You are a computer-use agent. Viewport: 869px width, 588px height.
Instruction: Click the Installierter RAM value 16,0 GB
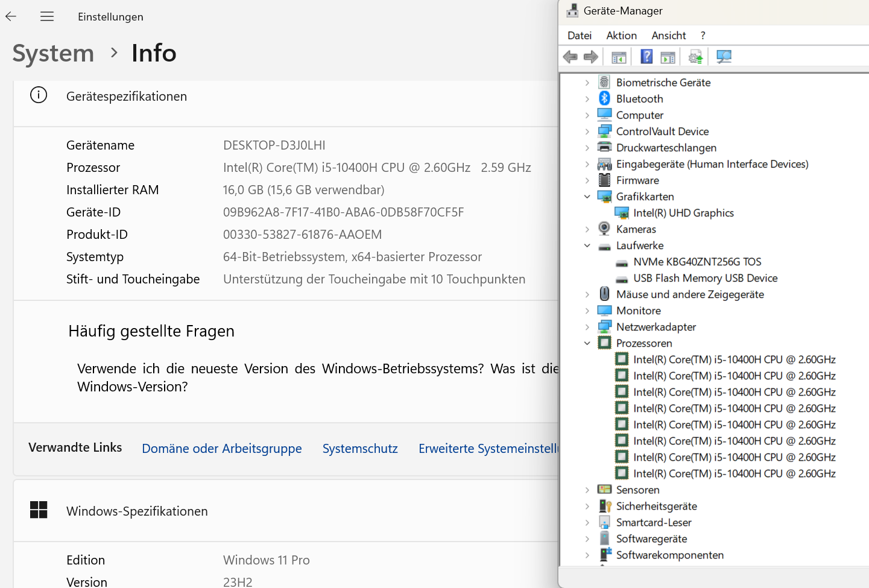tap(304, 190)
